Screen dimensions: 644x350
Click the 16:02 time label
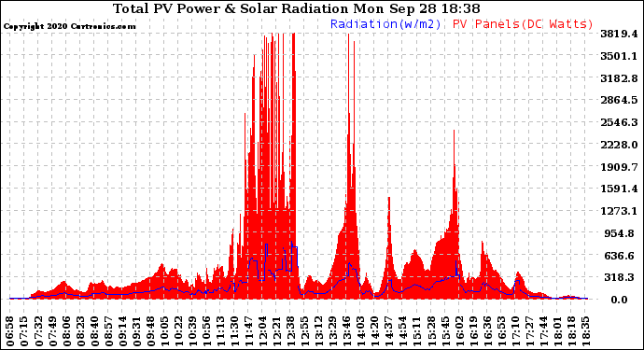pyautogui.click(x=459, y=331)
